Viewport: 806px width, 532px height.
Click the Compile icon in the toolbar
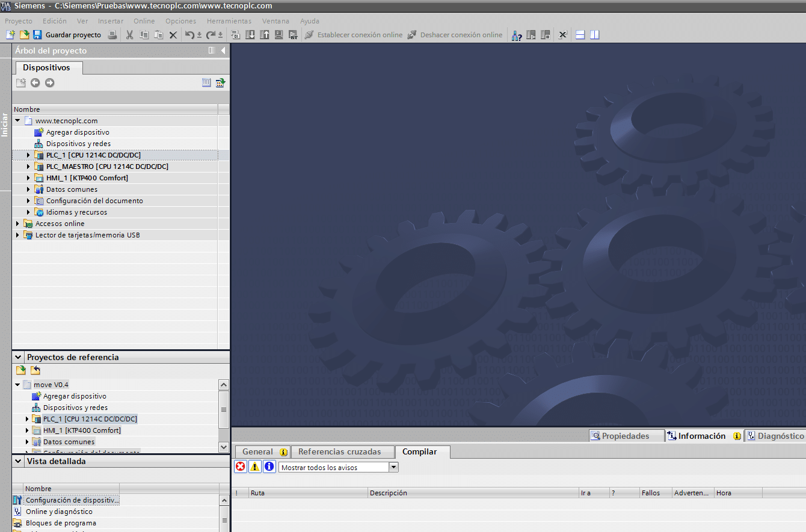pyautogui.click(x=235, y=35)
